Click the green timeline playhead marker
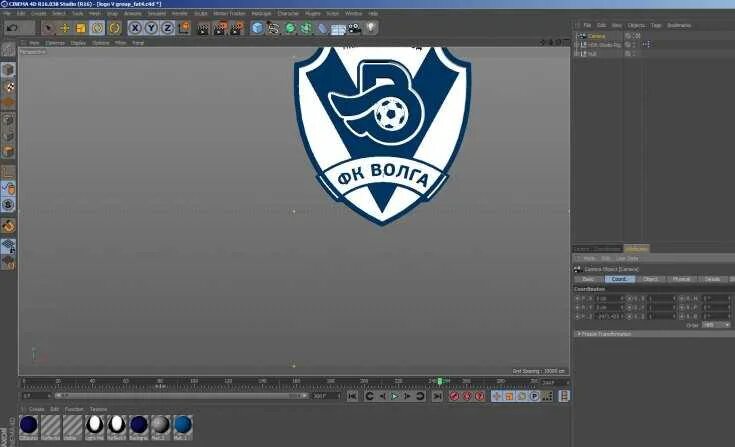 [x=440, y=381]
